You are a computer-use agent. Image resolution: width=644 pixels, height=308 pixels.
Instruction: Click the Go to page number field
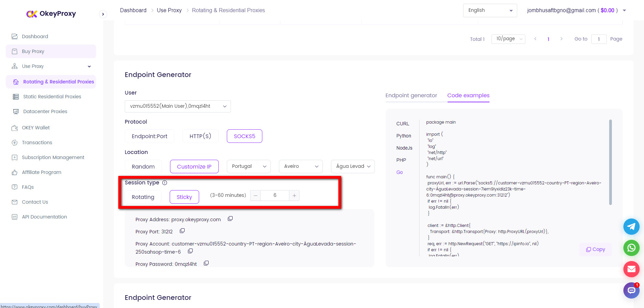coord(599,39)
